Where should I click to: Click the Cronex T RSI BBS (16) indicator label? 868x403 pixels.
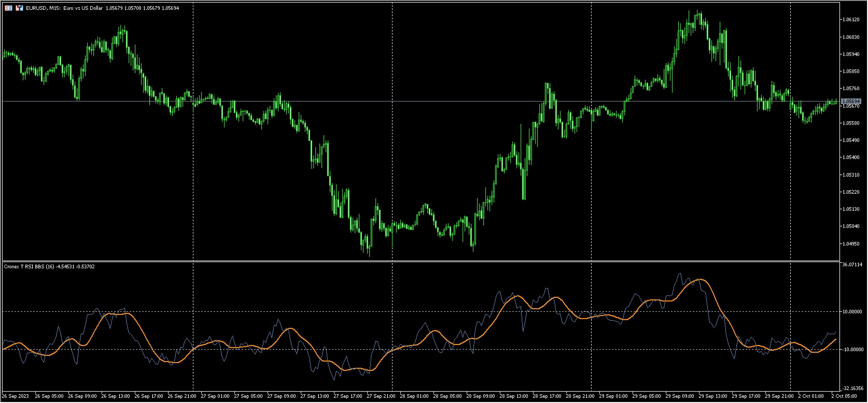tap(29, 266)
